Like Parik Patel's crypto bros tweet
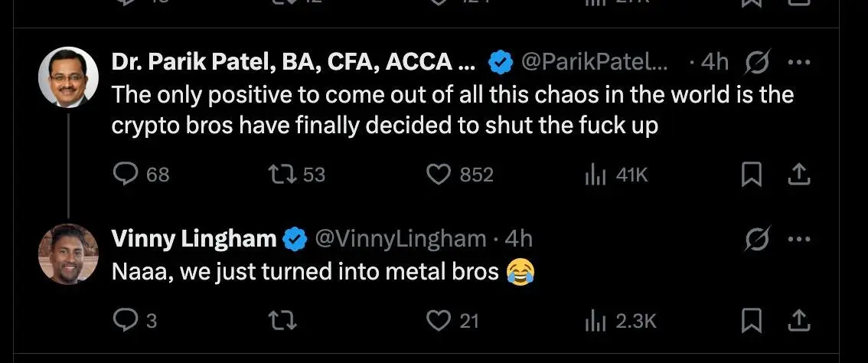This screenshot has height=363, width=868. click(x=438, y=175)
